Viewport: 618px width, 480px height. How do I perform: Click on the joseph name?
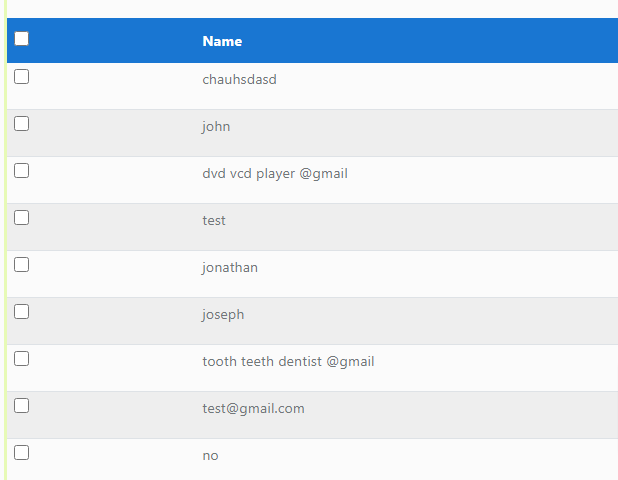[x=223, y=315]
